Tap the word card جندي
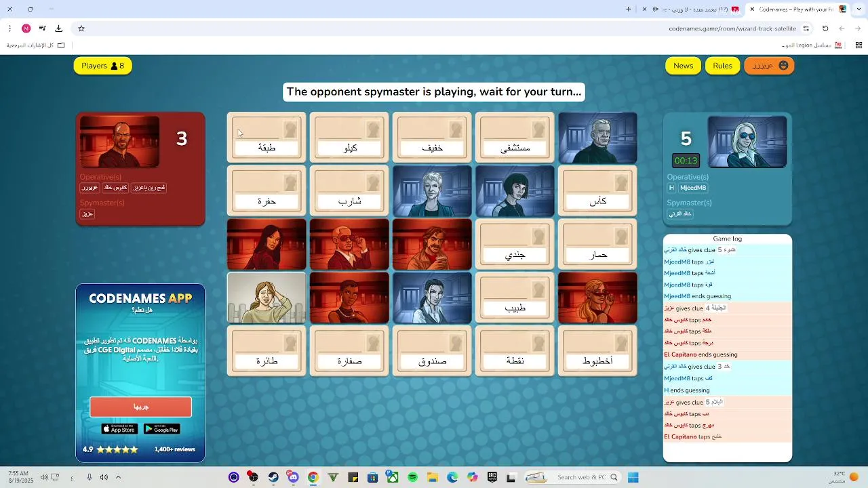The height and width of the screenshot is (488, 868). 515,245
